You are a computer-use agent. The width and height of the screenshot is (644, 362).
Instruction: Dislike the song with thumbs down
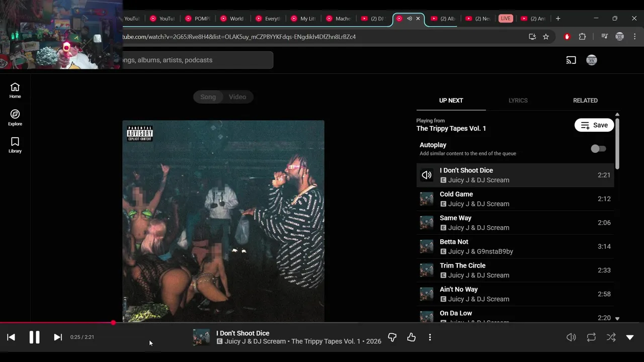coord(392,337)
